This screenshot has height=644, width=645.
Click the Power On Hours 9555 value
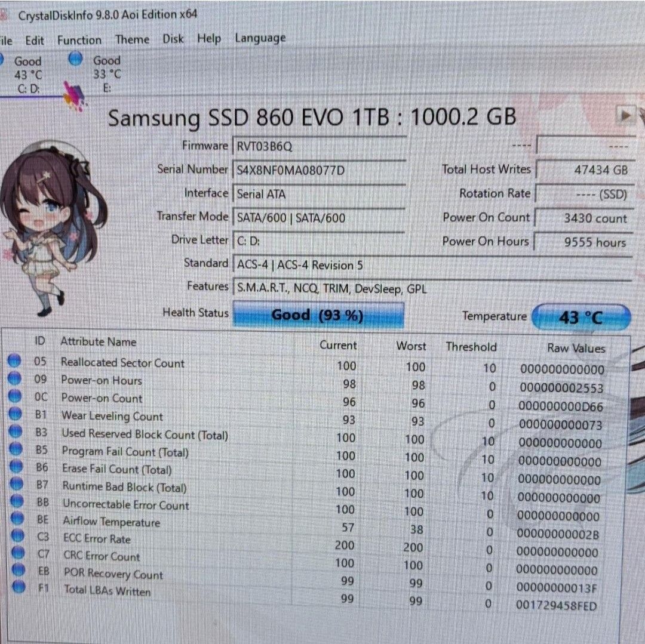583,242
